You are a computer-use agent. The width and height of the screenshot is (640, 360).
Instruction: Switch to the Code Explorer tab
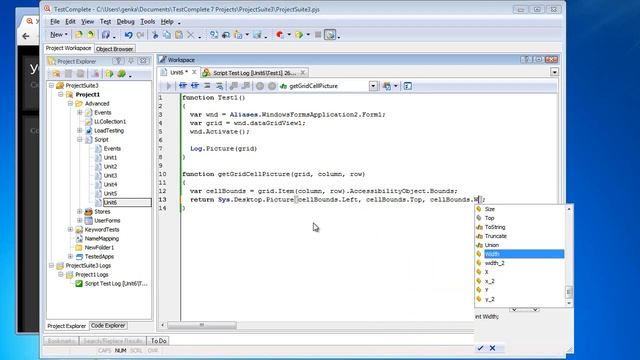108,325
